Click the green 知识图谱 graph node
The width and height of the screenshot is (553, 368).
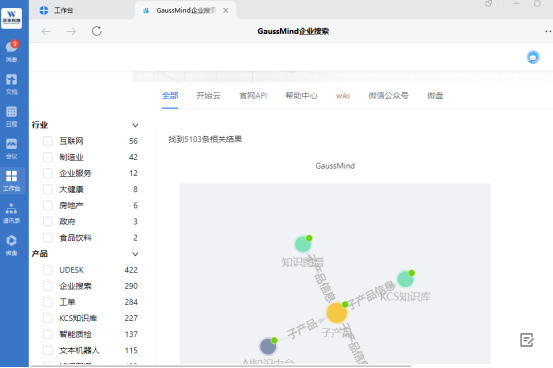pos(303,244)
